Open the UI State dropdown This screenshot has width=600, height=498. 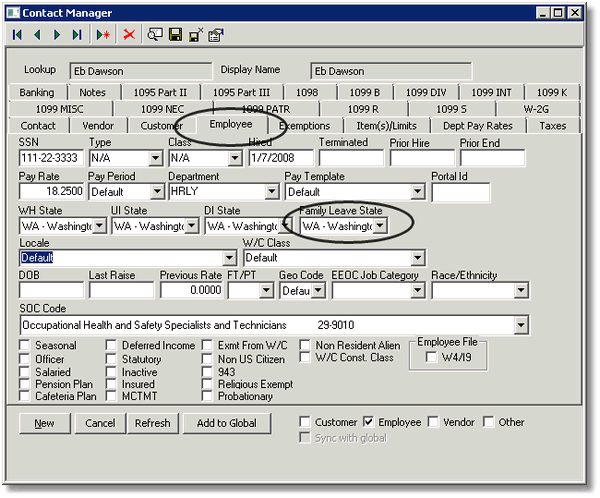pos(192,226)
